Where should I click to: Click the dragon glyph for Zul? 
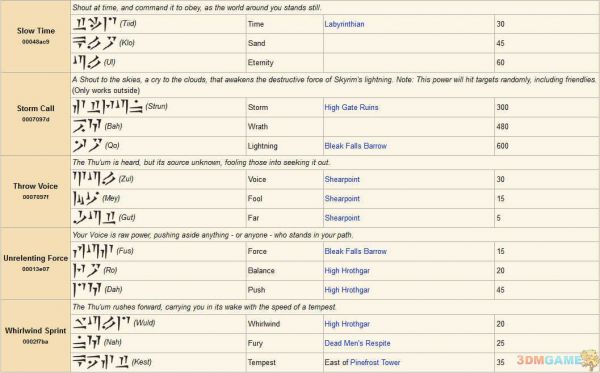pos(94,179)
